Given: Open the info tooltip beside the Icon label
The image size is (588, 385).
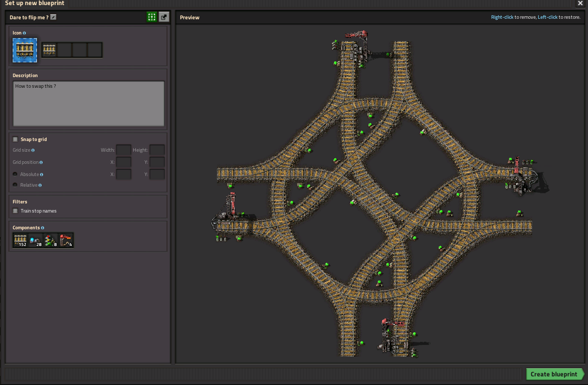Looking at the screenshot, I should coord(24,33).
